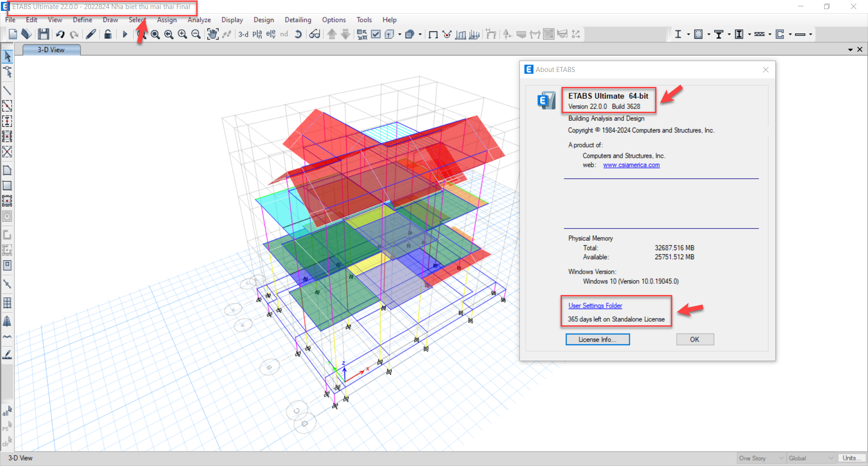Screen dimensions: 868x466
Task: Switch to plan view with Pla button
Action: (x=257, y=34)
